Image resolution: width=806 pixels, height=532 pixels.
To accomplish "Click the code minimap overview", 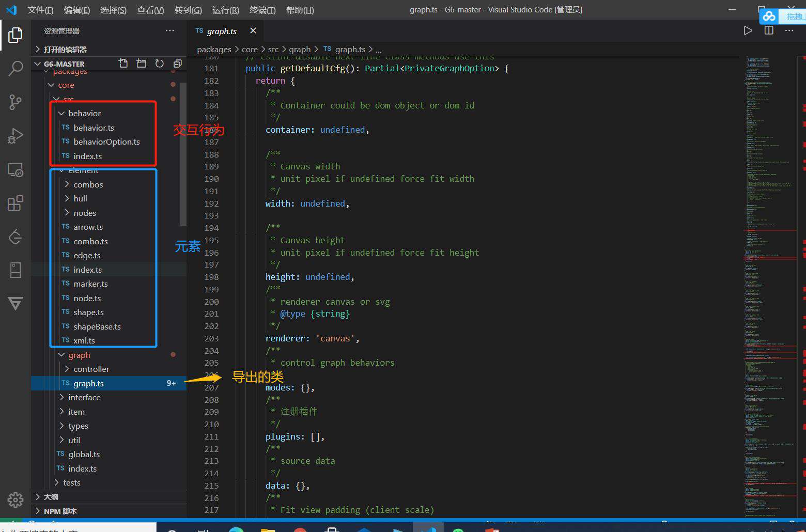I will point(771,287).
